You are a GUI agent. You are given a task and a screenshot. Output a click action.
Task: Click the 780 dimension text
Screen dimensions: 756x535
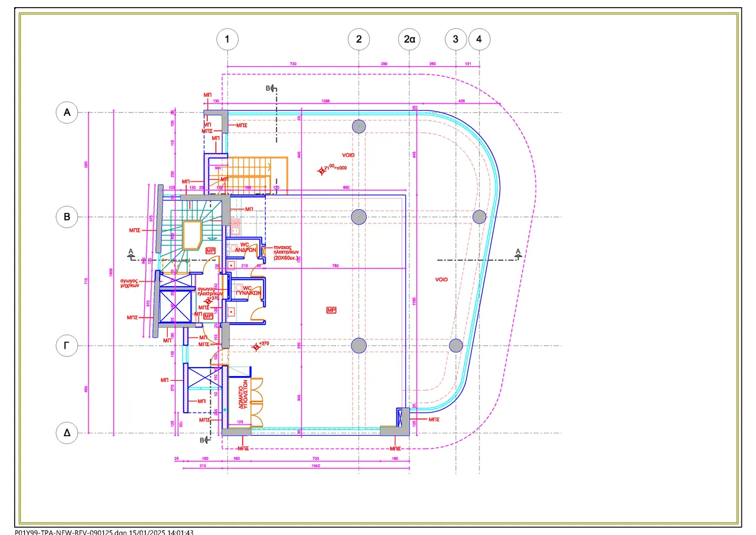[335, 266]
